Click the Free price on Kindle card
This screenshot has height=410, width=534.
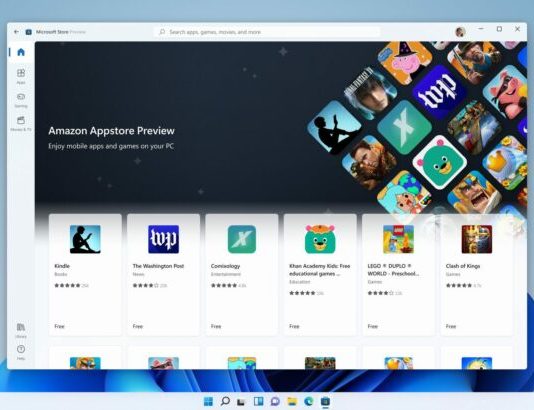[59, 326]
